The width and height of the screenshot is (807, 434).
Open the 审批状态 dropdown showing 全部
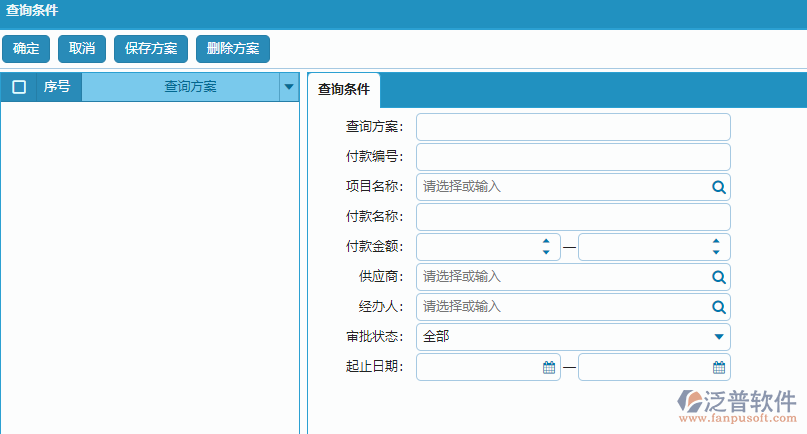573,337
